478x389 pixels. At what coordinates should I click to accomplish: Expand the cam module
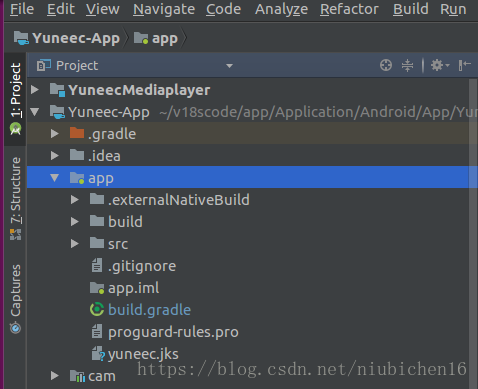click(55, 376)
